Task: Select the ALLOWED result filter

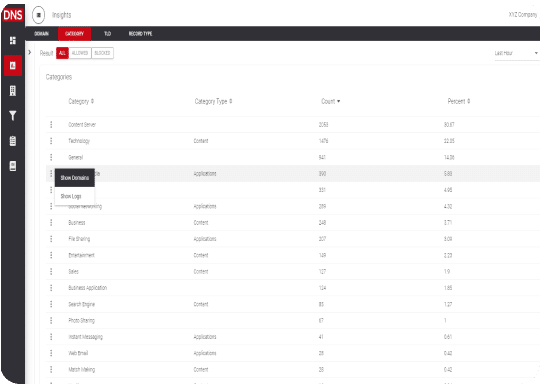Action: pos(80,53)
